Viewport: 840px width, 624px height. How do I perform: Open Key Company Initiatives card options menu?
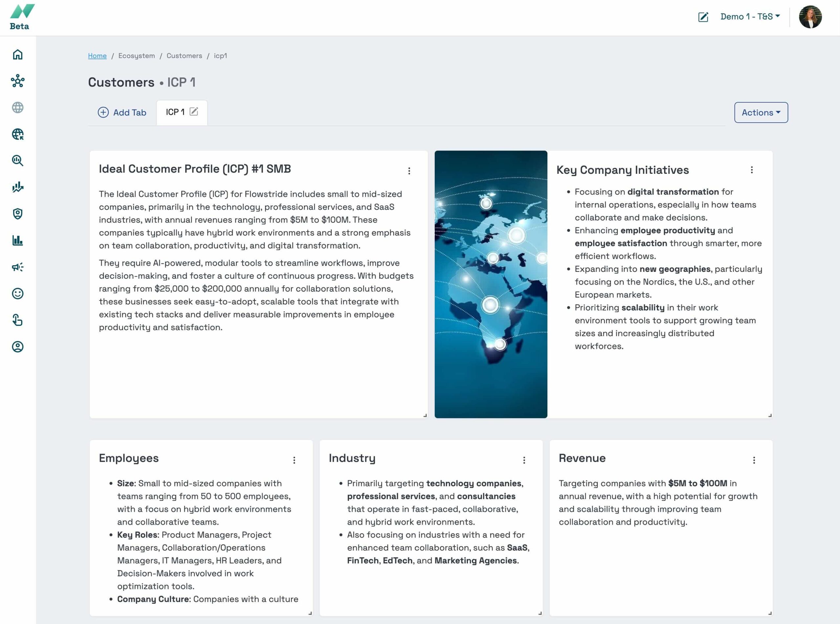[752, 170]
